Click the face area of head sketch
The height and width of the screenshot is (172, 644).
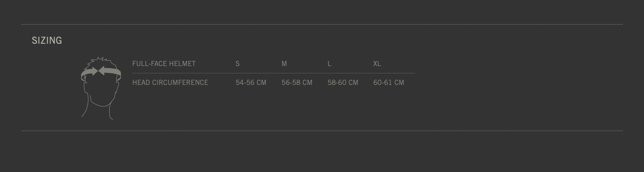(x=101, y=92)
